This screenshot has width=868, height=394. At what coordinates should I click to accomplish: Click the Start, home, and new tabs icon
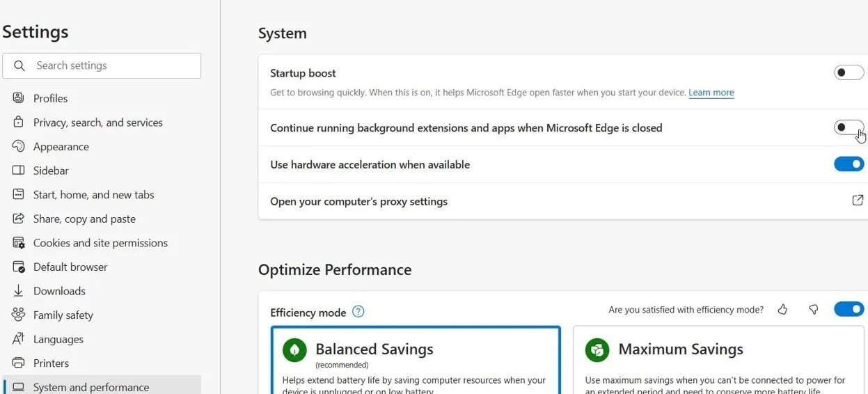(19, 194)
